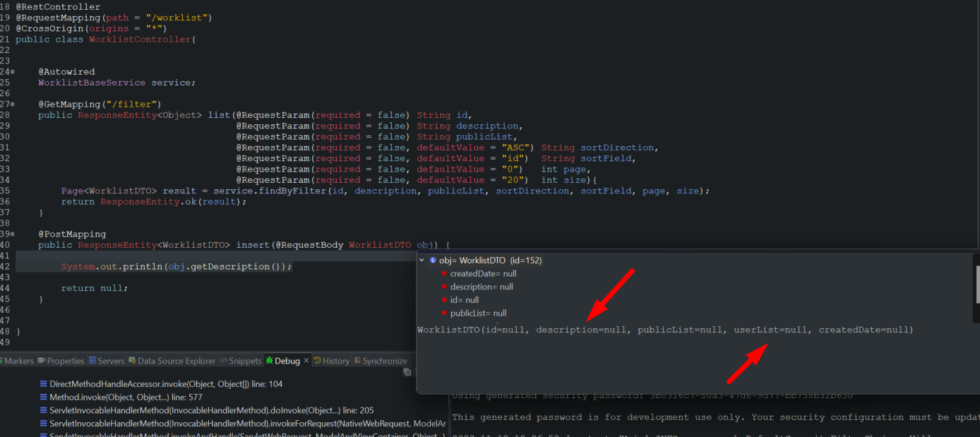Click line number 35 in gutter

click(x=6, y=191)
